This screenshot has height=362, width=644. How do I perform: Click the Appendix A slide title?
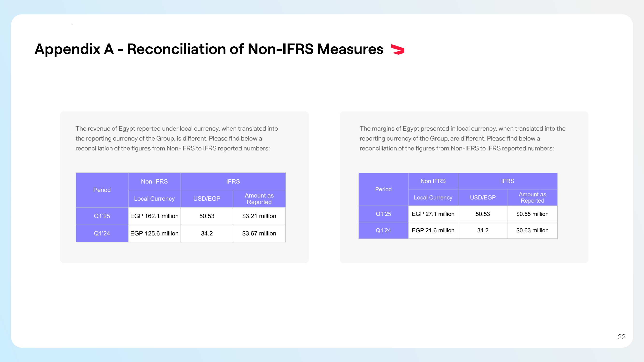tap(208, 49)
